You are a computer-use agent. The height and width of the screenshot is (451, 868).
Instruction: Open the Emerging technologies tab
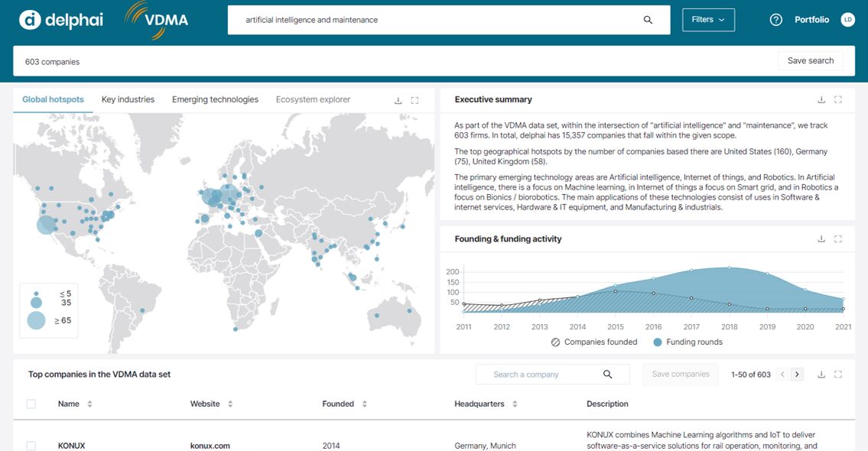pos(215,99)
